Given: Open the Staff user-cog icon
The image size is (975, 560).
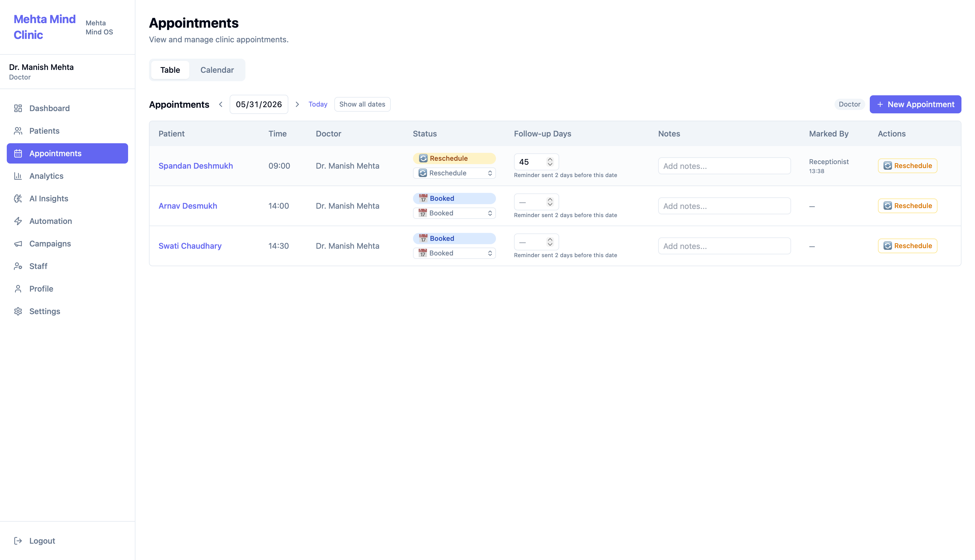Looking at the screenshot, I should (18, 266).
